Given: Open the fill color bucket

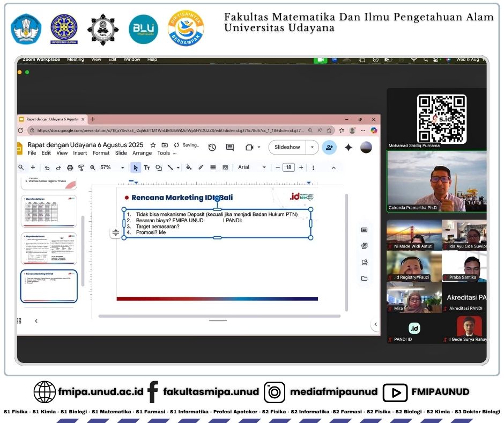Looking at the screenshot, I should (x=189, y=167).
